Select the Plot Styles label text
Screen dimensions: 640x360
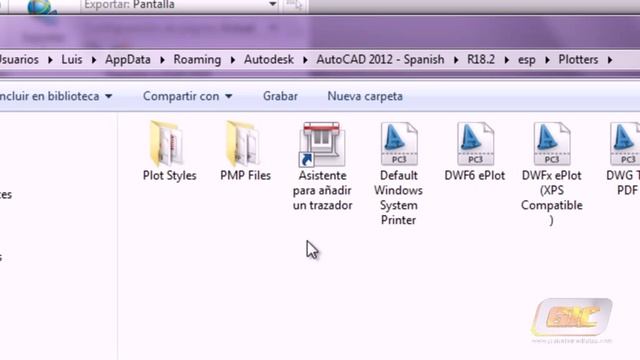pos(169,176)
